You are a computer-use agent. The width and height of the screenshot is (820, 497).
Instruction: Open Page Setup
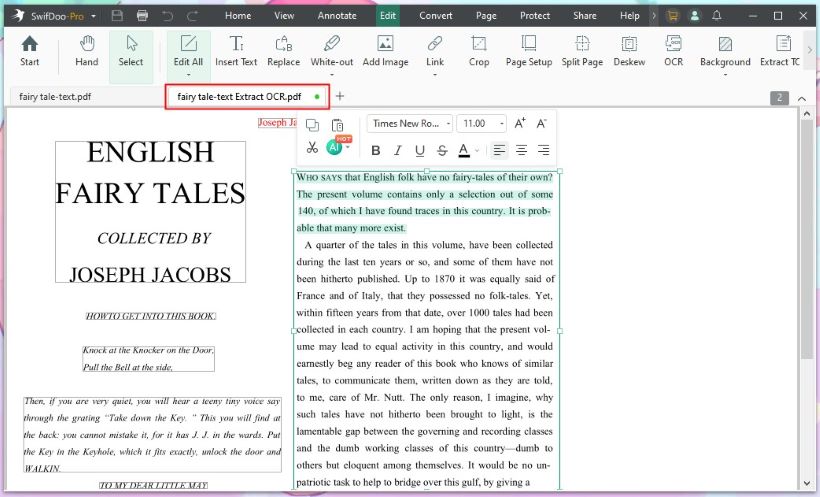pyautogui.click(x=529, y=51)
